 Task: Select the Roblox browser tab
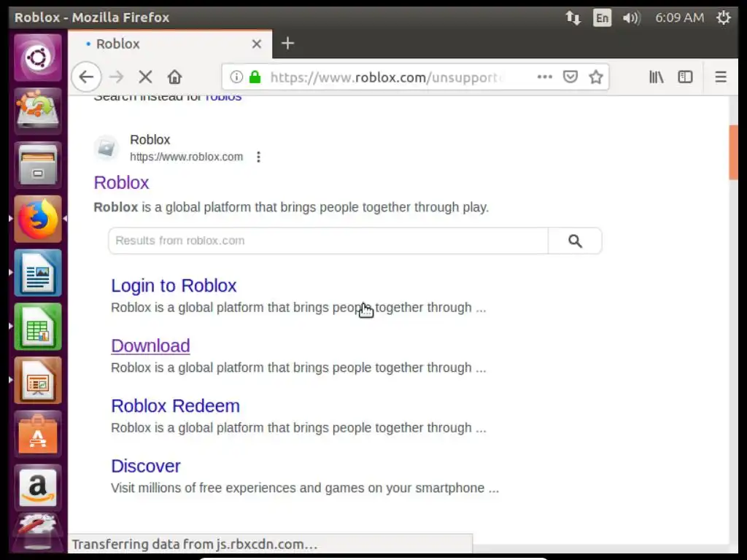point(170,44)
